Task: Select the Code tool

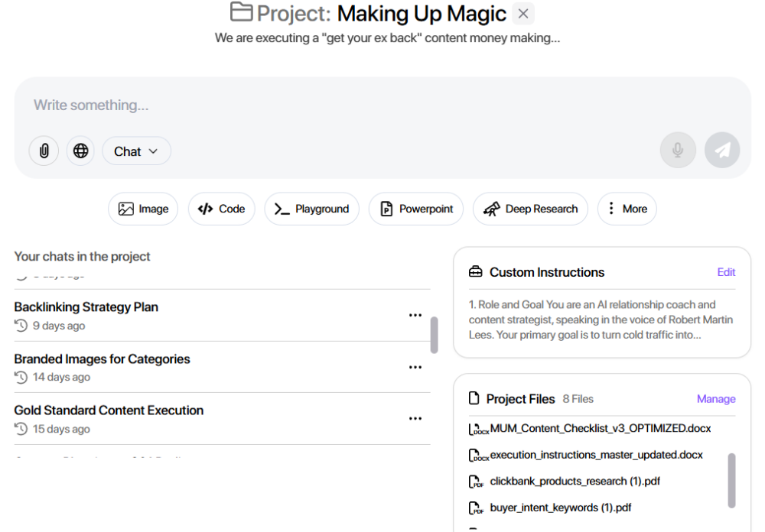Action: tap(221, 209)
